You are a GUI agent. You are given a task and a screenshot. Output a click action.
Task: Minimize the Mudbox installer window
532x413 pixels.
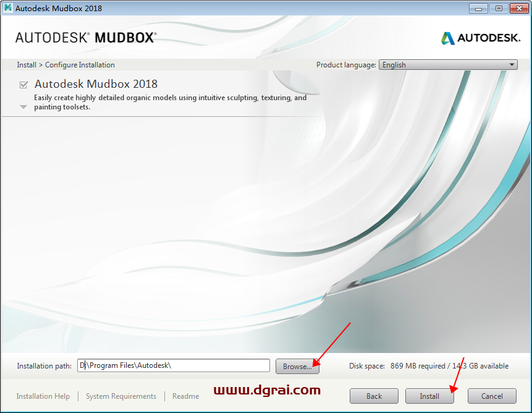pos(478,8)
